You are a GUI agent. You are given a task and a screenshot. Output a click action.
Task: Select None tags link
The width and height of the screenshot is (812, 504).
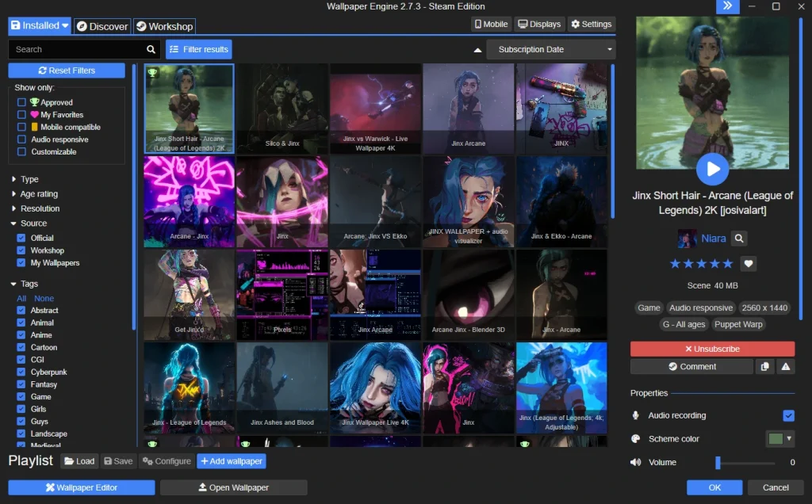point(44,299)
